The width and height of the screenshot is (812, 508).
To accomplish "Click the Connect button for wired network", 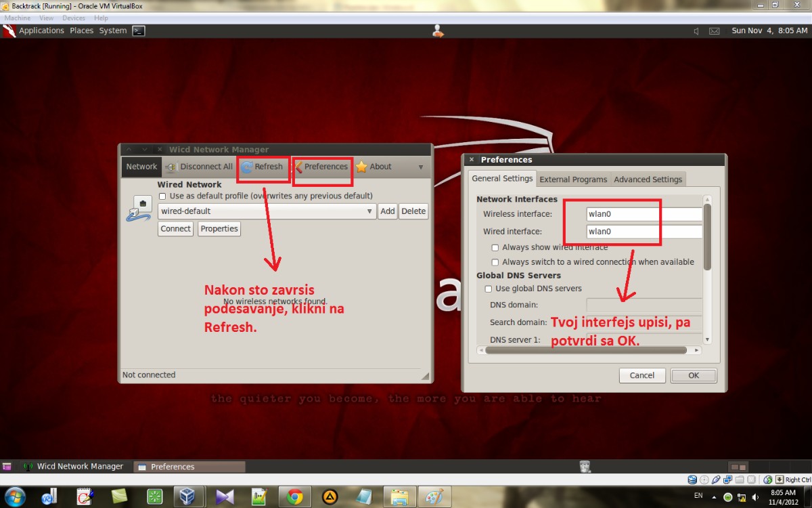I will tap(175, 229).
